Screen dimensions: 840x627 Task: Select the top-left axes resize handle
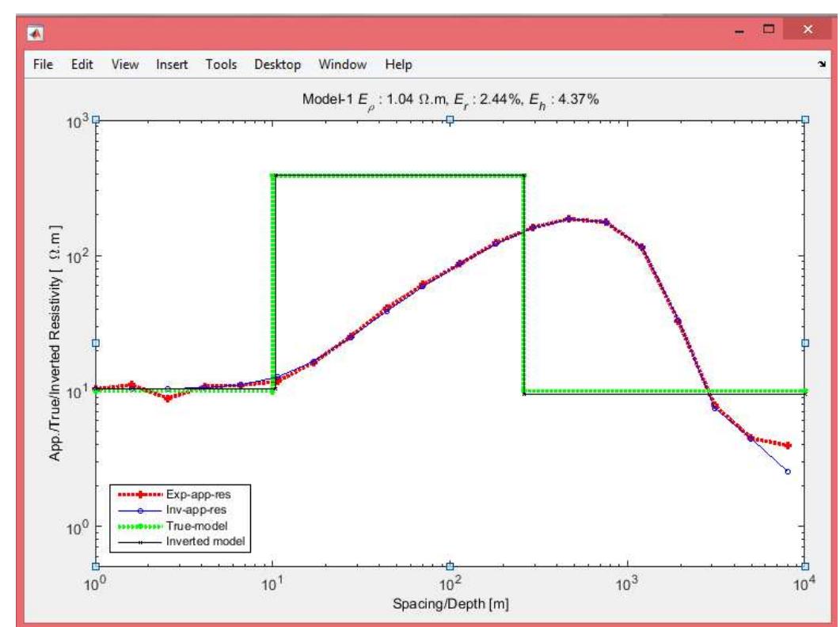tap(96, 120)
